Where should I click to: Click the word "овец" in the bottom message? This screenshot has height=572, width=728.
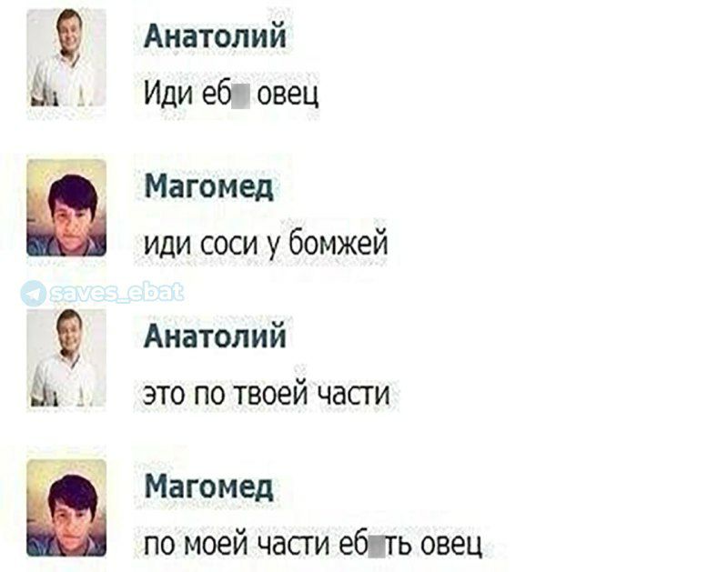tap(451, 546)
